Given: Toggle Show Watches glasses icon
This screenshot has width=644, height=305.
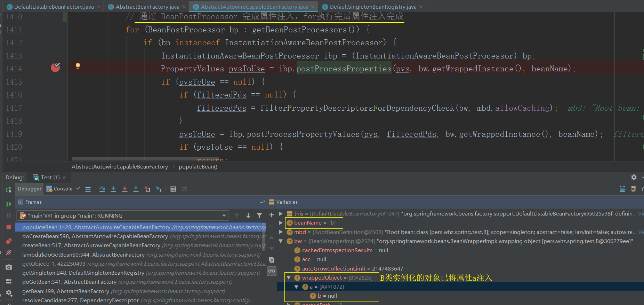Looking at the screenshot, I should click(272, 271).
